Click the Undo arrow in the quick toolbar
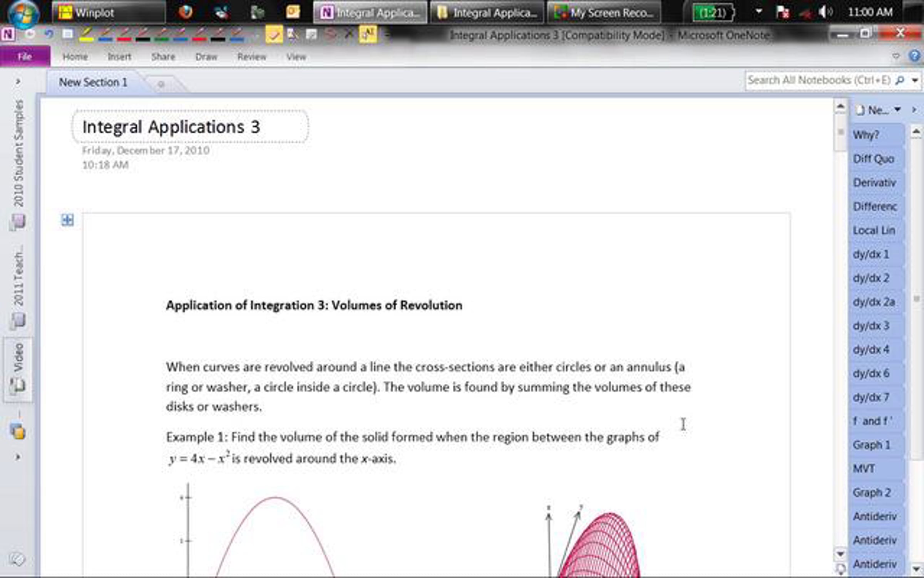The height and width of the screenshot is (578, 924). click(x=49, y=34)
